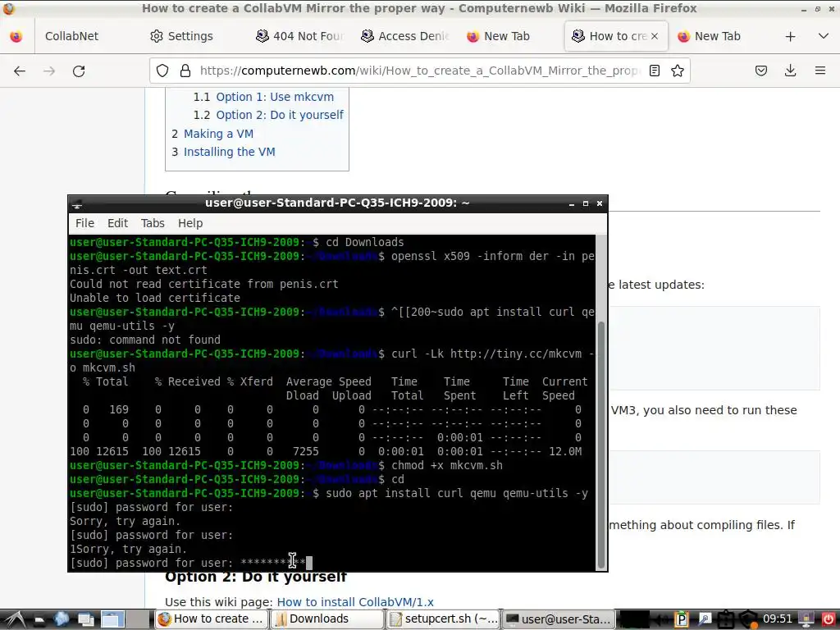
Task: Click the clipboard tray icon
Action: [x=726, y=620]
